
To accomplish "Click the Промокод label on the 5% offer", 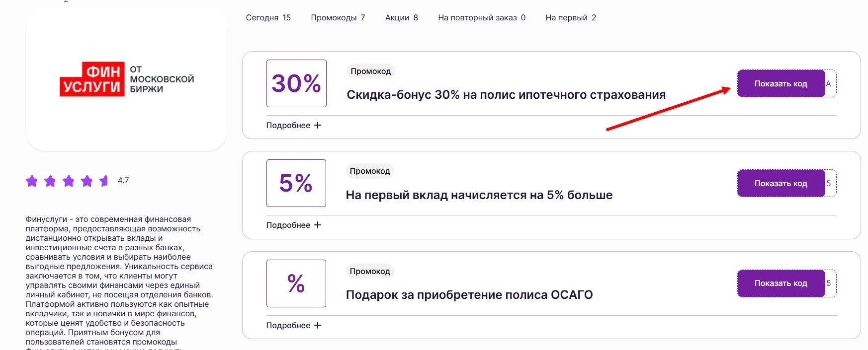I will (369, 171).
